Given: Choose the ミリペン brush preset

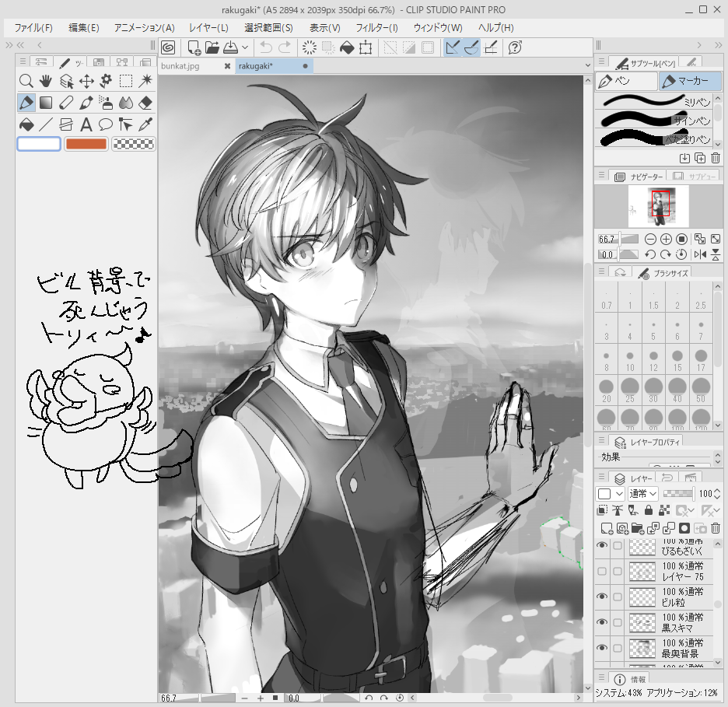Looking at the screenshot, I should click(654, 101).
